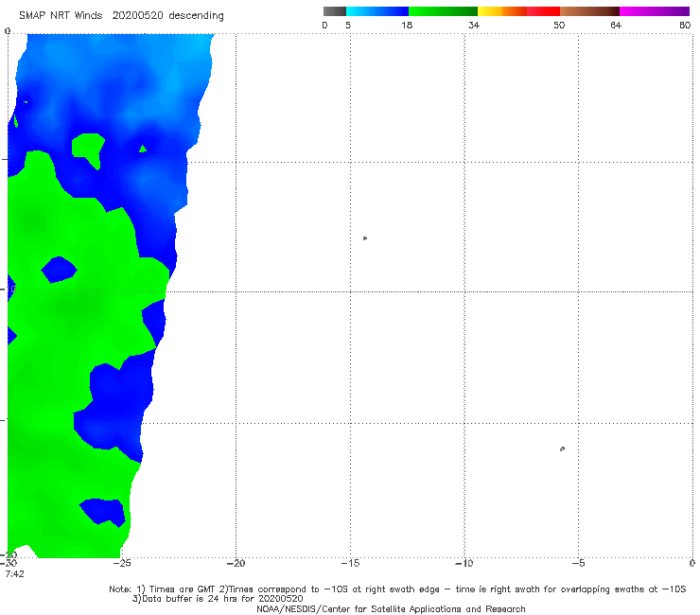700x615 pixels.
Task: Click the brown segment of the color bar
Action: point(589,11)
